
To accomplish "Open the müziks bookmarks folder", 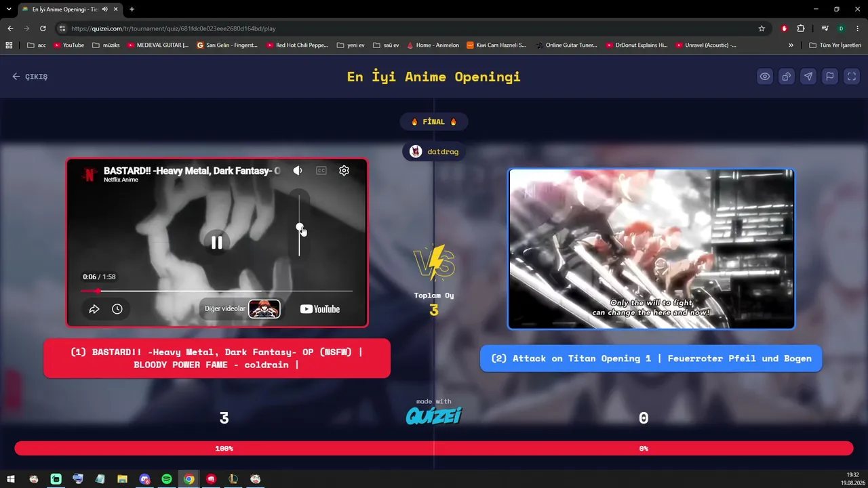I will point(106,45).
